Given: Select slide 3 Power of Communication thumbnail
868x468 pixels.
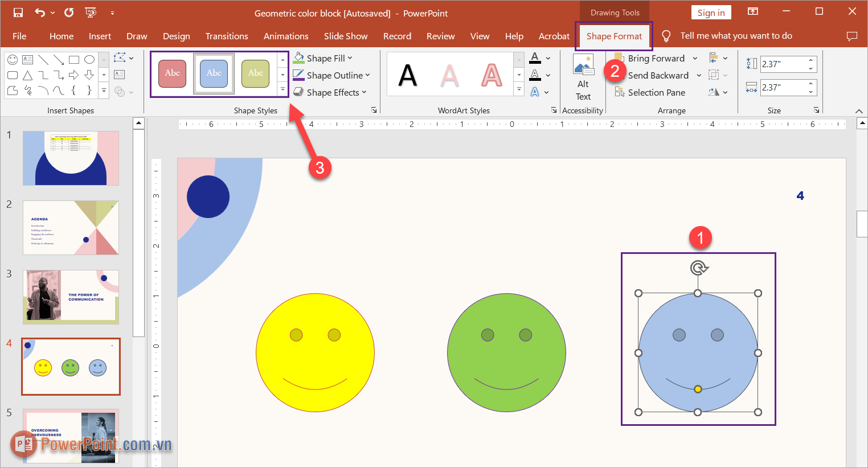Looking at the screenshot, I should click(x=71, y=297).
